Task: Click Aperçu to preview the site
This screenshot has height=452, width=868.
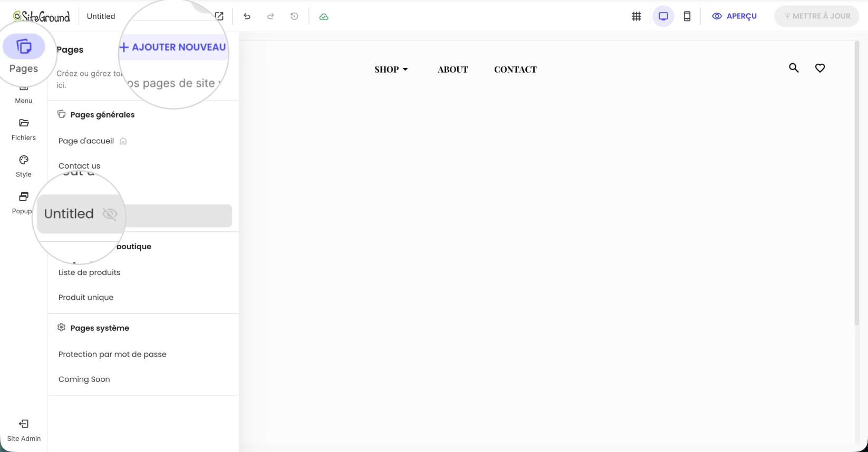Action: [x=734, y=16]
